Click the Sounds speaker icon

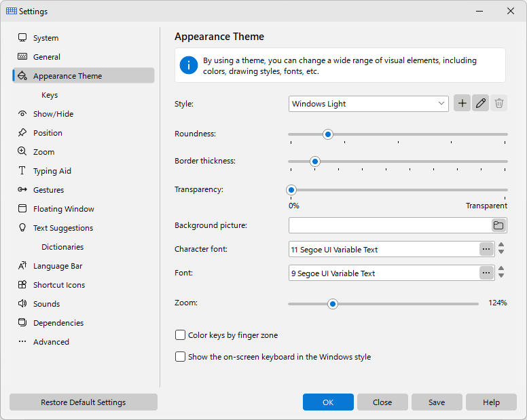pyautogui.click(x=22, y=303)
